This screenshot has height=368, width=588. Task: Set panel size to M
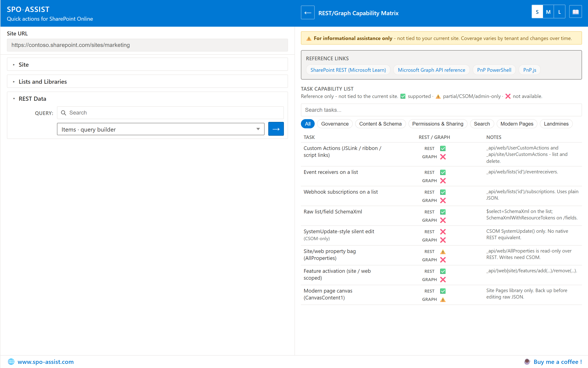click(548, 12)
